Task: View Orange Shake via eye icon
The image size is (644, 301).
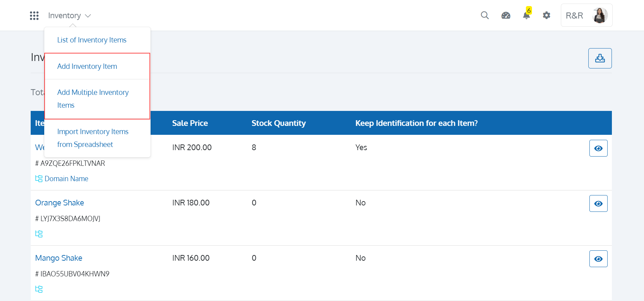Action: (x=598, y=203)
